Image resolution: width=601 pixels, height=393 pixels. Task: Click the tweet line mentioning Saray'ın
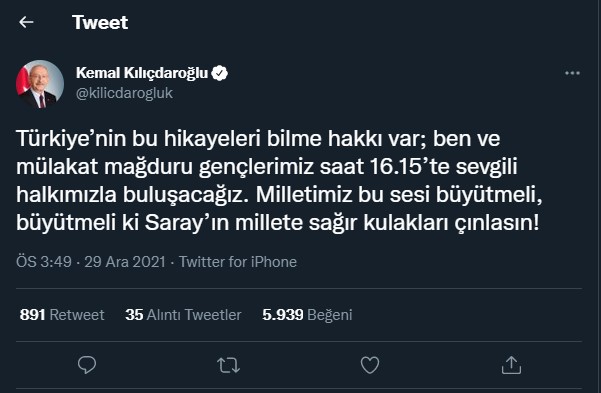tap(278, 223)
